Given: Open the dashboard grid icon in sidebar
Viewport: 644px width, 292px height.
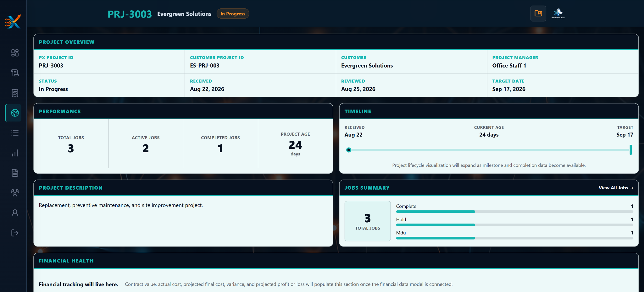Looking at the screenshot, I should (15, 53).
